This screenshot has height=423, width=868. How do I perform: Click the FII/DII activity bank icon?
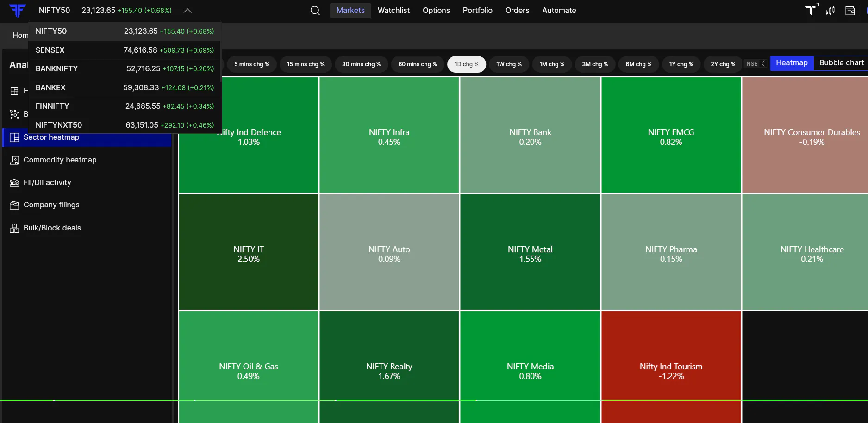[x=14, y=183]
